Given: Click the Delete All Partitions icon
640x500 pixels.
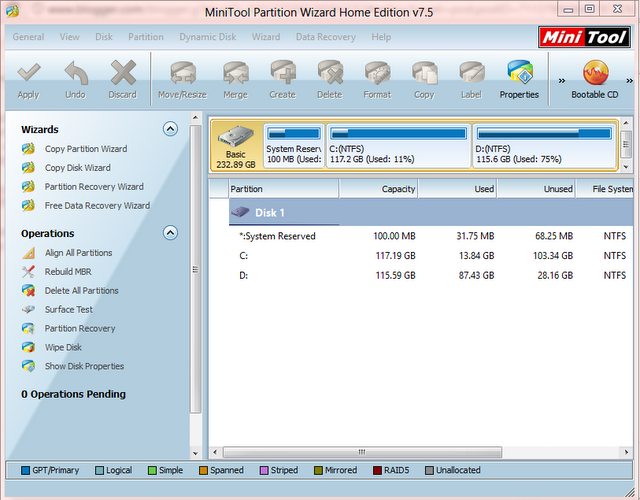Looking at the screenshot, I should click(x=28, y=291).
